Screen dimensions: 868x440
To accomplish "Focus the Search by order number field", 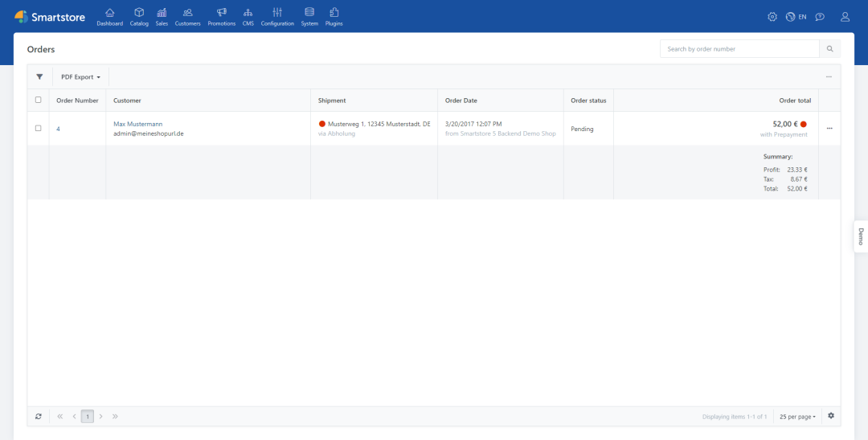I will pos(739,49).
